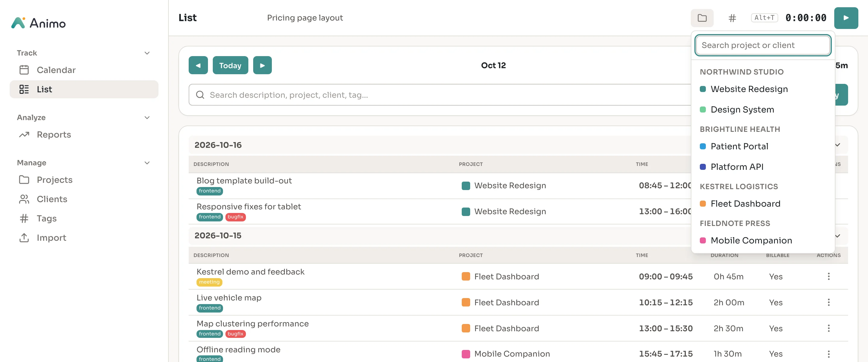Viewport: 868px width, 362px height.
Task: Go to next day arrow button
Action: coord(262,65)
